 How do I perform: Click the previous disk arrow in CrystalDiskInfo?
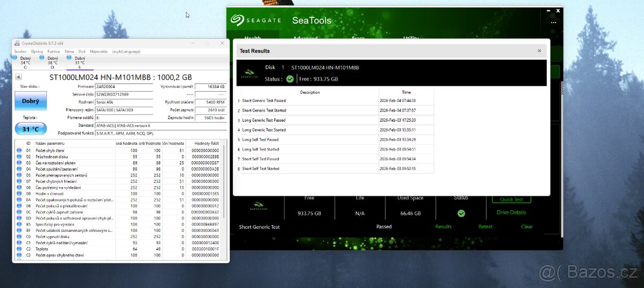click(x=19, y=77)
